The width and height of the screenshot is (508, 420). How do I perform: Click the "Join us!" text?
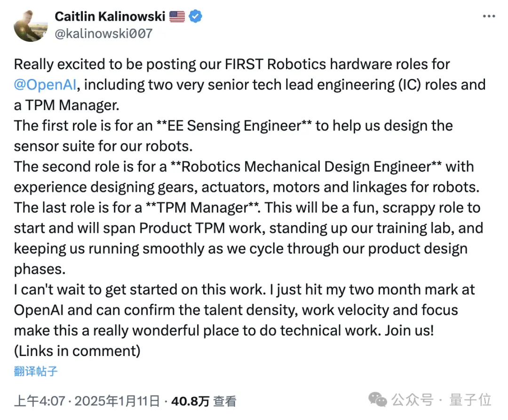tap(409, 331)
